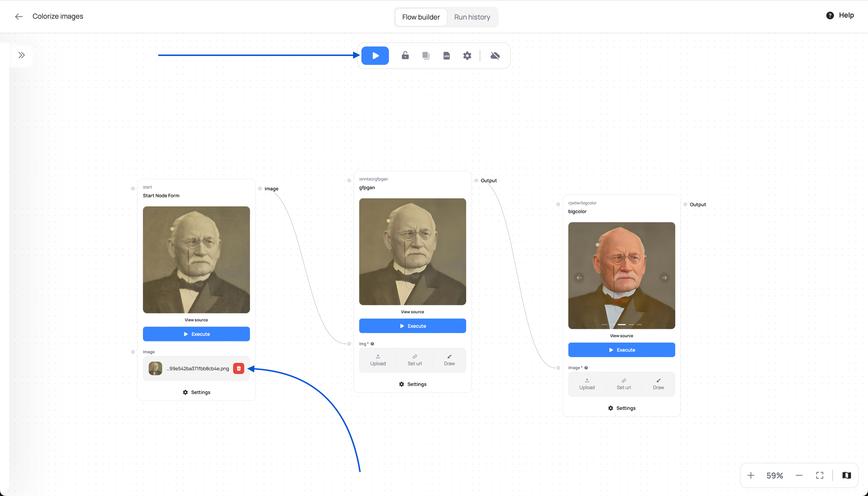Image resolution: width=868 pixels, height=496 pixels.
Task: Toggle the cloud-off icon in the toolbar
Action: click(495, 55)
